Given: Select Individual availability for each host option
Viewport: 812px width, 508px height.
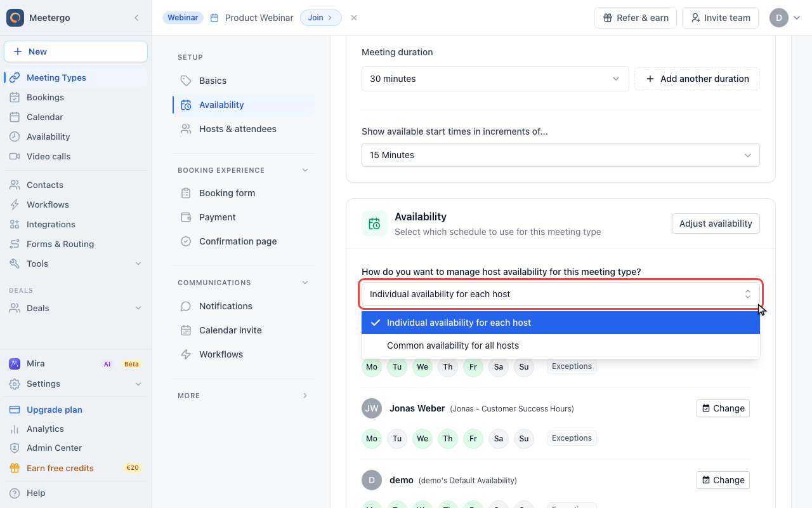Looking at the screenshot, I should (x=561, y=323).
